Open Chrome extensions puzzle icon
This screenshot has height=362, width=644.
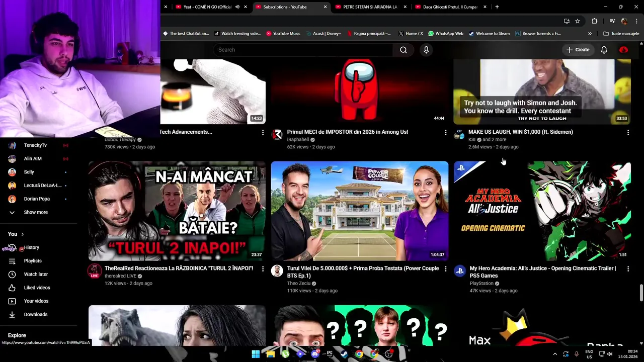click(594, 21)
